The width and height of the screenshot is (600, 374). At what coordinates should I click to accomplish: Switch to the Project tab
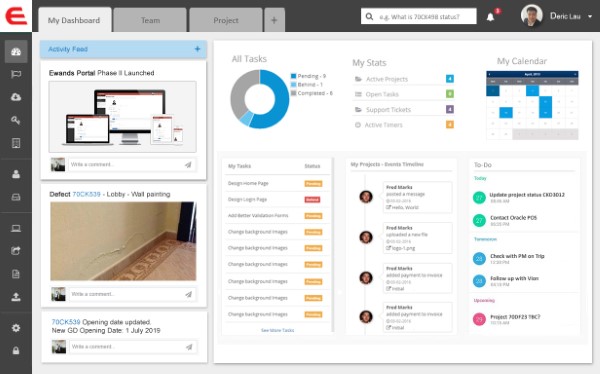coord(226,20)
